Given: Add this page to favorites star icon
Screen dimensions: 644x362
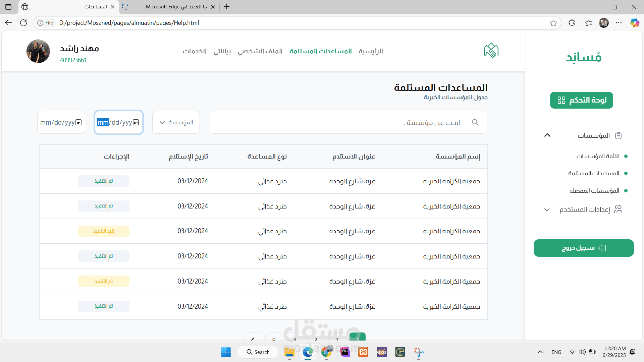Looking at the screenshot, I should [x=553, y=23].
